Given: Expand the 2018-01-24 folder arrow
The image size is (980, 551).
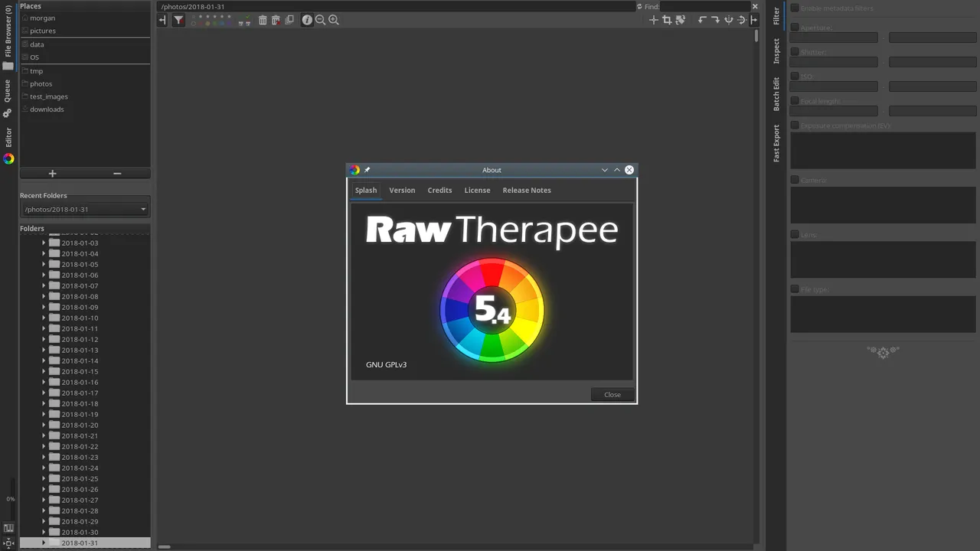Looking at the screenshot, I should coord(44,468).
